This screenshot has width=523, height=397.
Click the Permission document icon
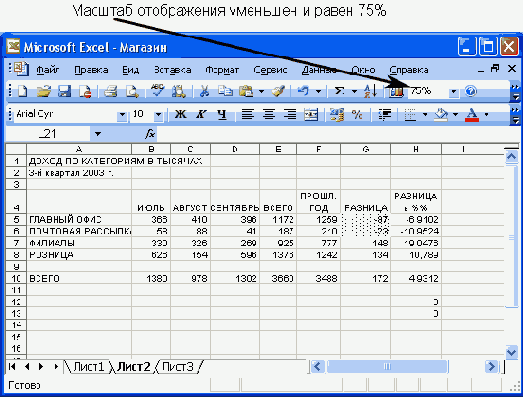coord(86,91)
